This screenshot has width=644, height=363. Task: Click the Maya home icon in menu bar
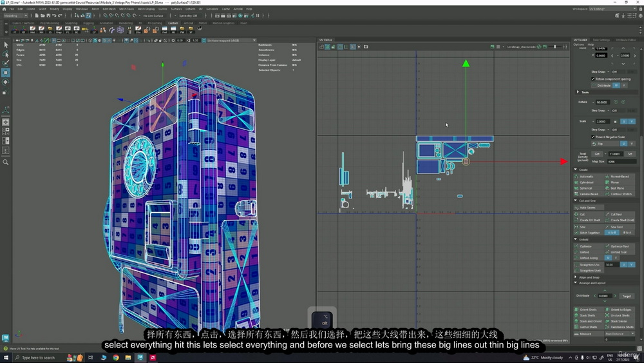coord(4,8)
